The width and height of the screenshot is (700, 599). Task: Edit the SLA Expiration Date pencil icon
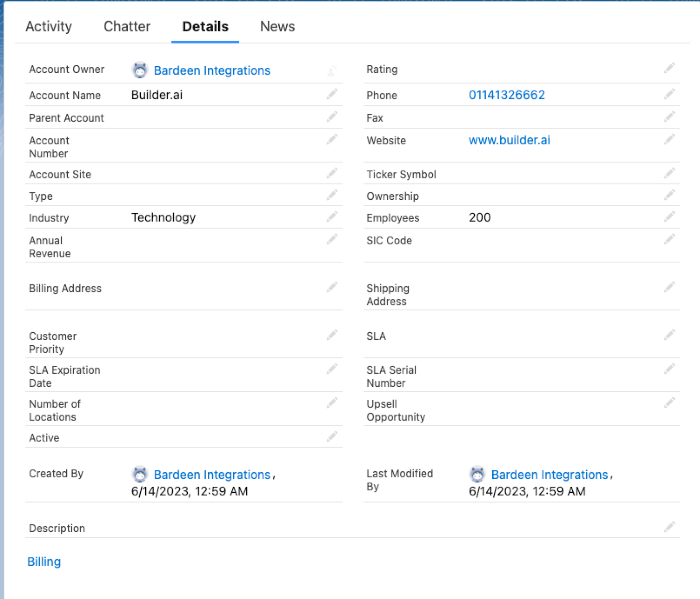[332, 369]
